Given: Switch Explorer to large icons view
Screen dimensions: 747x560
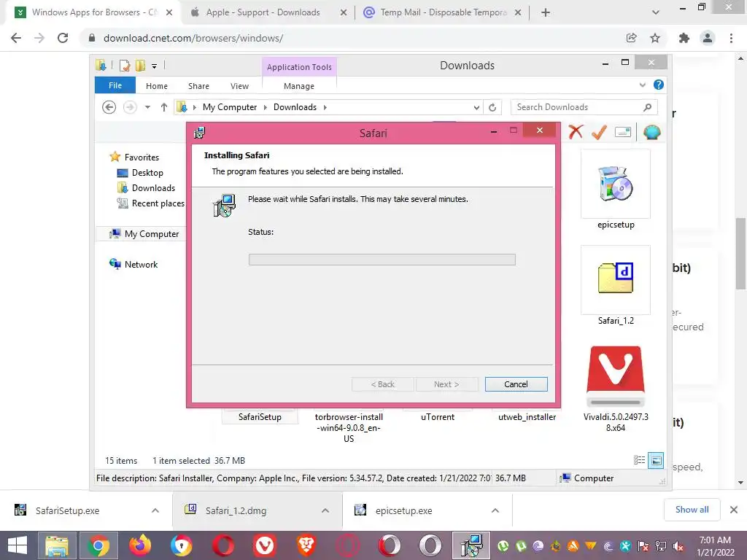Looking at the screenshot, I should (x=656, y=460).
